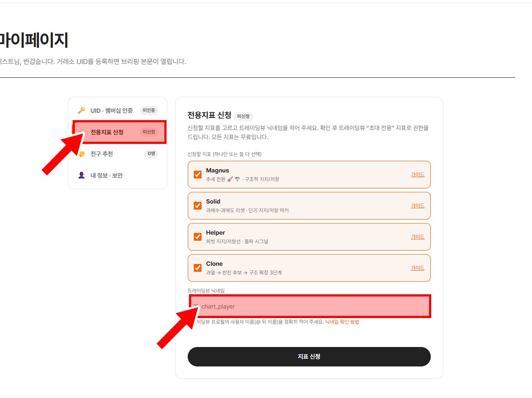Uncheck the Clone indicator checkbox
Viewport: 532px width, 398px height.
click(198, 268)
